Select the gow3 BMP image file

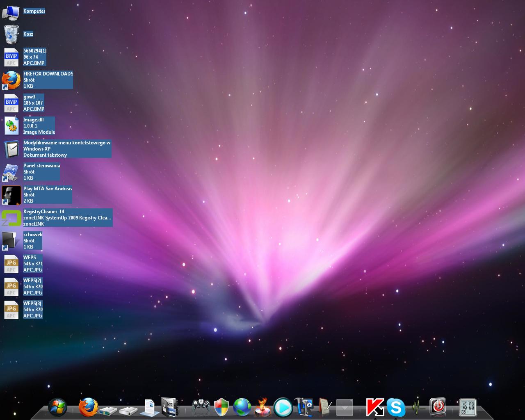[11, 103]
